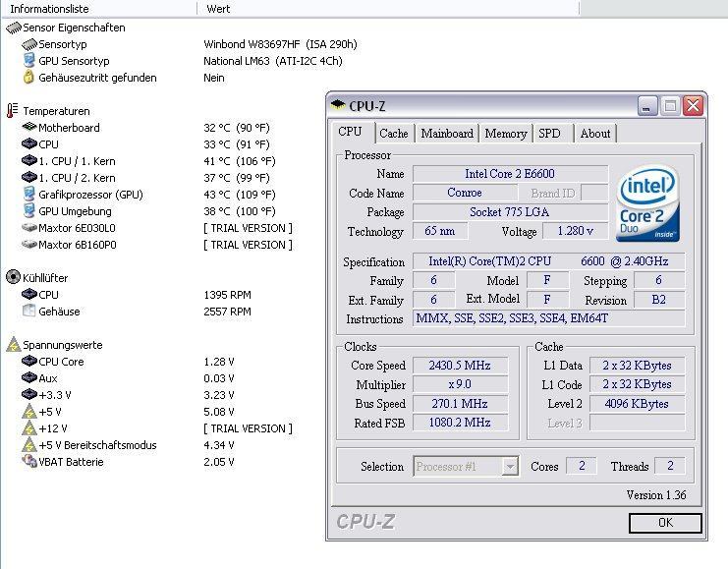Click the Maxtor 6B160P0 drive icon
The height and width of the screenshot is (569, 728).
29,245
